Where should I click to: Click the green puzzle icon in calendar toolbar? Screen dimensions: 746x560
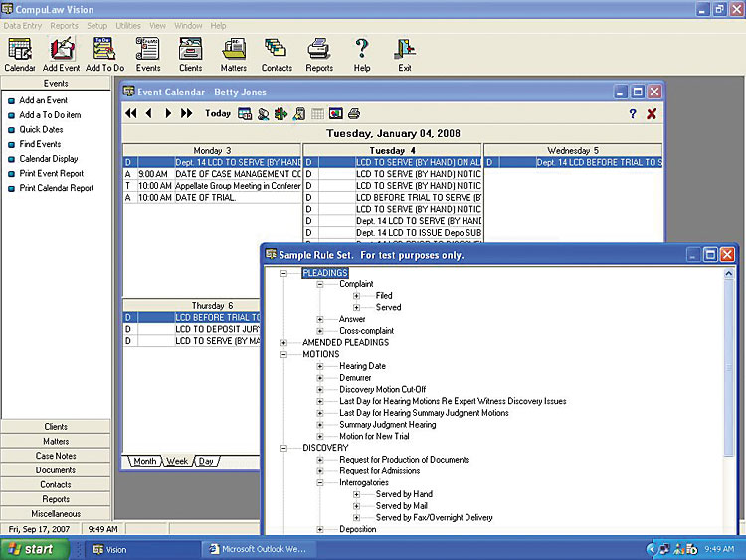(x=280, y=113)
